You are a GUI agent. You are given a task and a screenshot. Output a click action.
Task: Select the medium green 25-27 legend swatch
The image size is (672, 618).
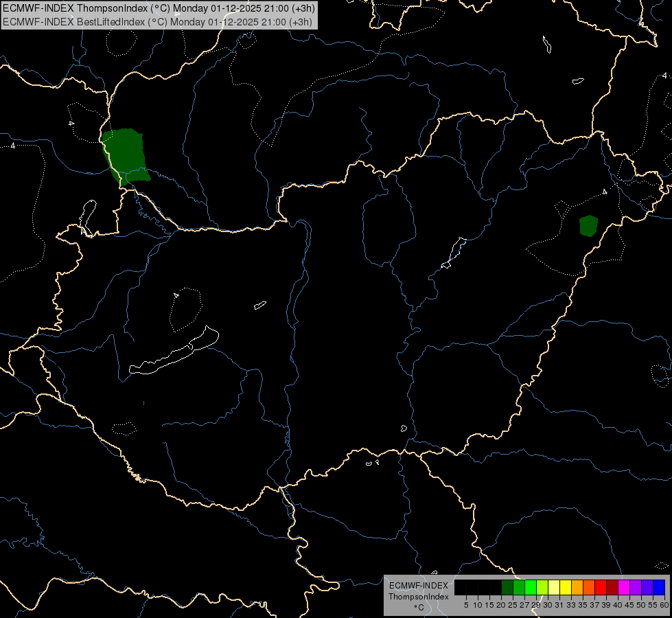pos(519,587)
